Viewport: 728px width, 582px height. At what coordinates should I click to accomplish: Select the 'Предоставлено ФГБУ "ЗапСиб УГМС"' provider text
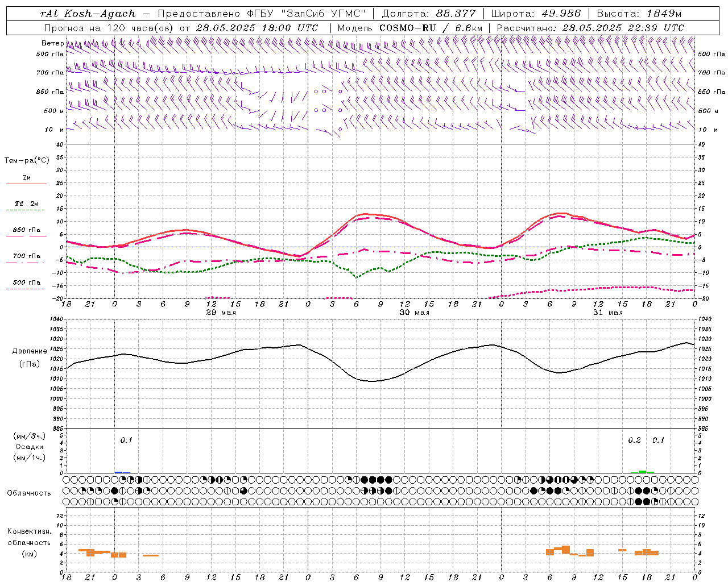point(262,14)
